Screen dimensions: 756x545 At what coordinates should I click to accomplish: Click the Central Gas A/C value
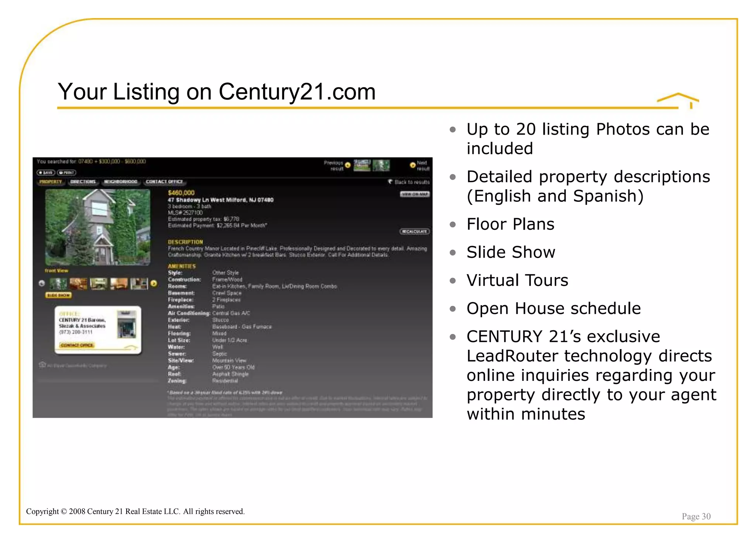(x=231, y=313)
